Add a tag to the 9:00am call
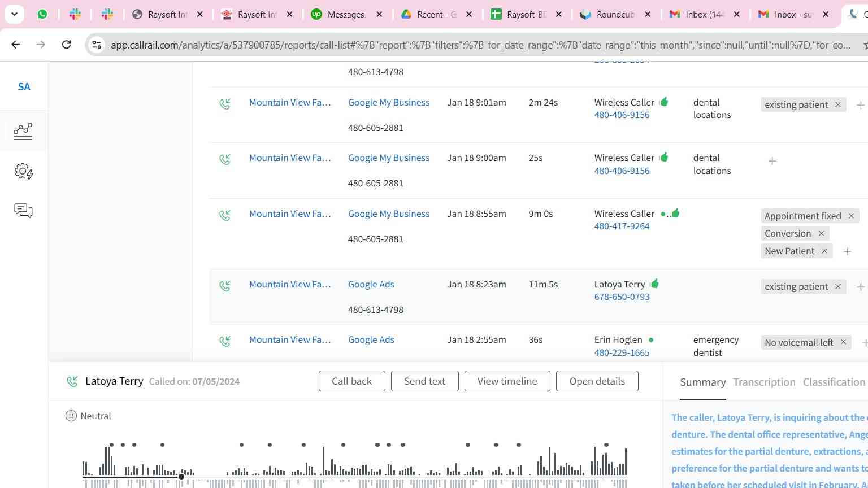This screenshot has height=488, width=868. (x=772, y=161)
